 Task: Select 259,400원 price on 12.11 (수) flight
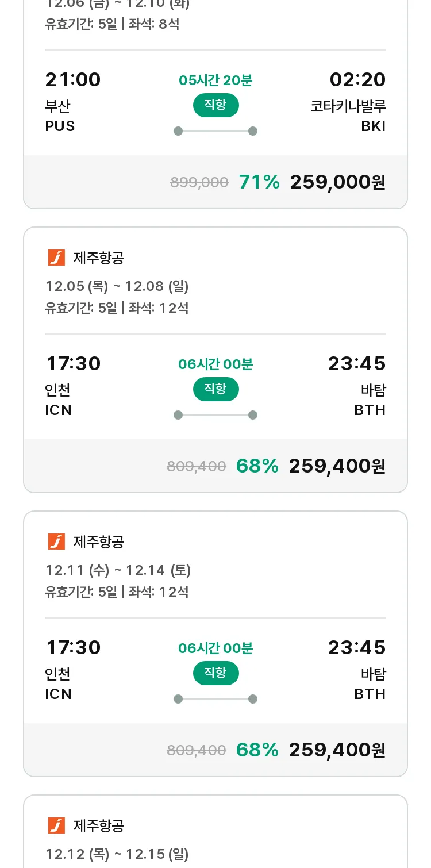[337, 750]
